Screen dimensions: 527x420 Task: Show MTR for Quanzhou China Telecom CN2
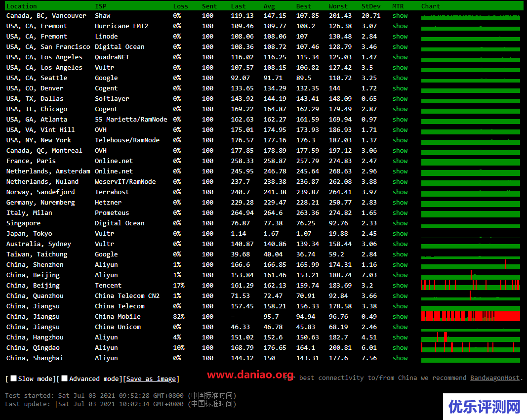[400, 295]
